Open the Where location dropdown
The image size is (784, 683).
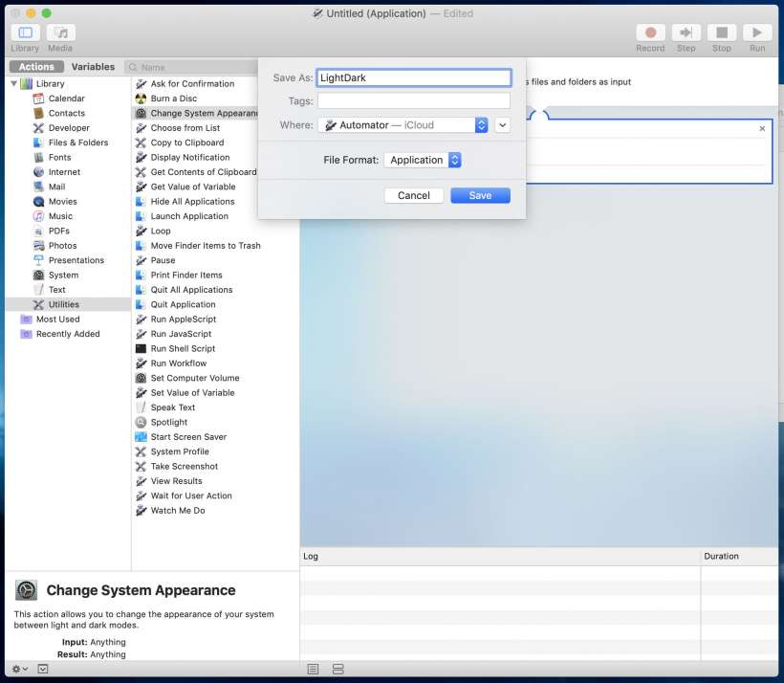pyautogui.click(x=403, y=125)
